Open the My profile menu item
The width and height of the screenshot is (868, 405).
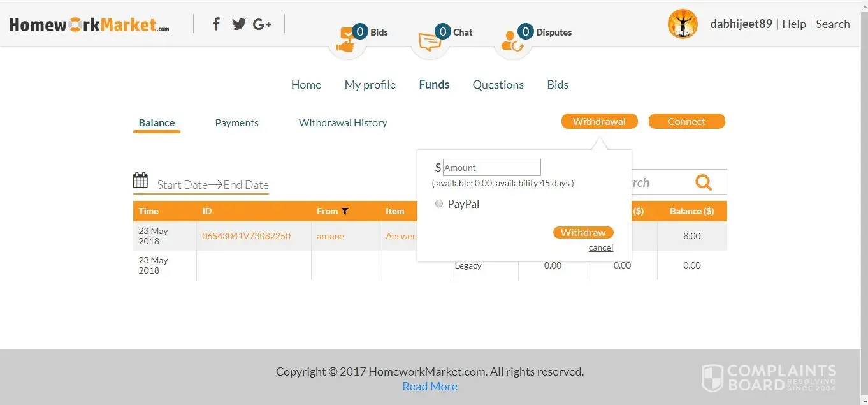370,85
